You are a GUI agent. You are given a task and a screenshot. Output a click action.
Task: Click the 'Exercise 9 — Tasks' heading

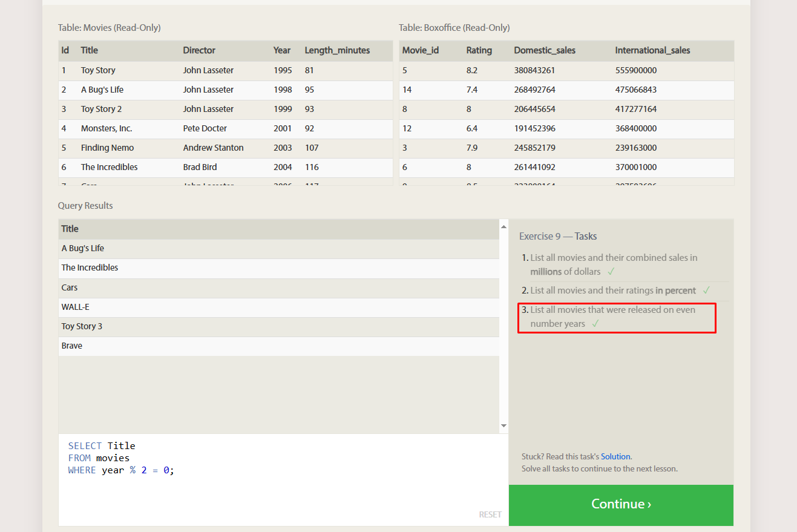pyautogui.click(x=558, y=237)
